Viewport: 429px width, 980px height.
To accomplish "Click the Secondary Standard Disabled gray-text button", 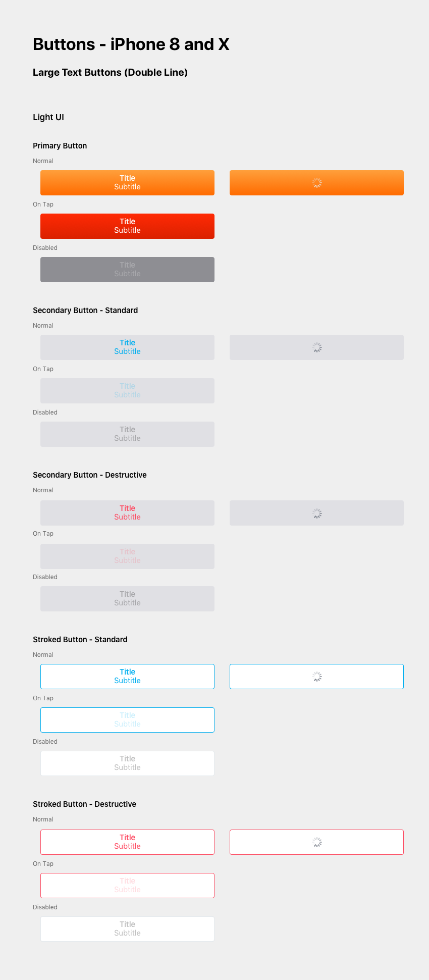I will [127, 434].
